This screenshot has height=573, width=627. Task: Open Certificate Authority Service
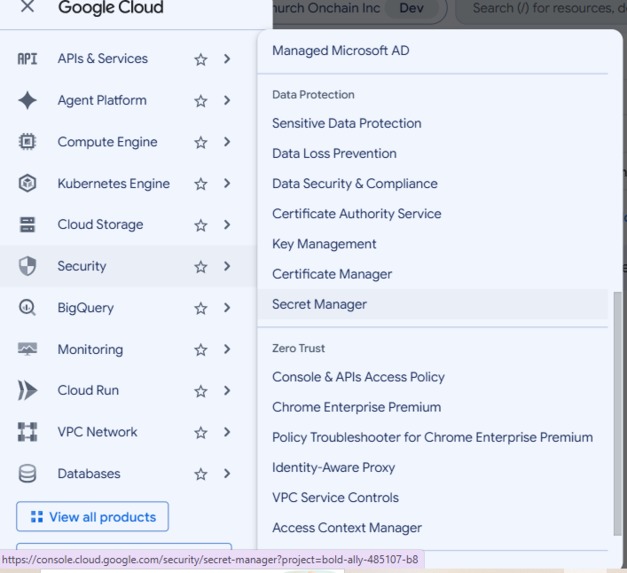point(357,214)
